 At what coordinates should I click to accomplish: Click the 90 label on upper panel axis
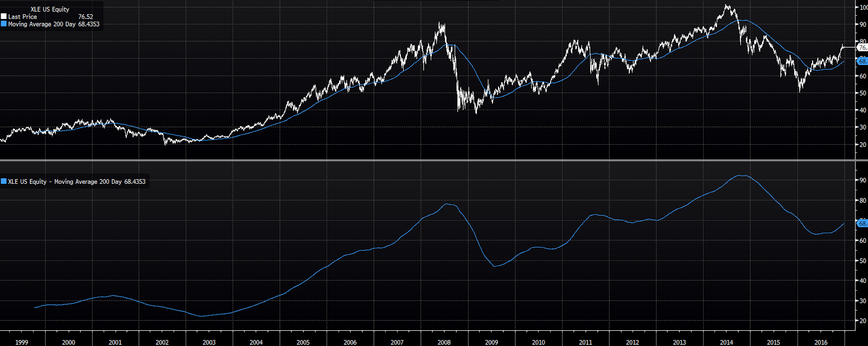863,24
